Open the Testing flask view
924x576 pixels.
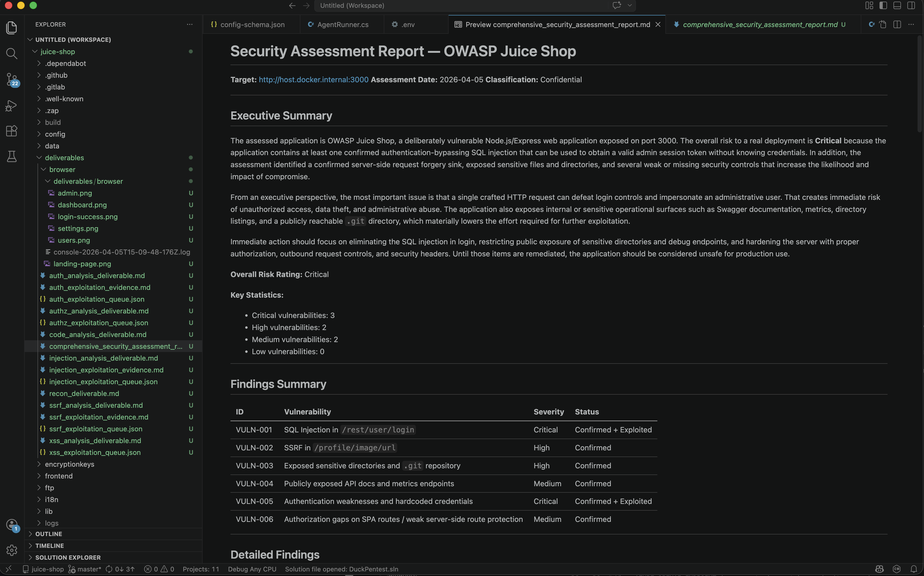(x=12, y=156)
